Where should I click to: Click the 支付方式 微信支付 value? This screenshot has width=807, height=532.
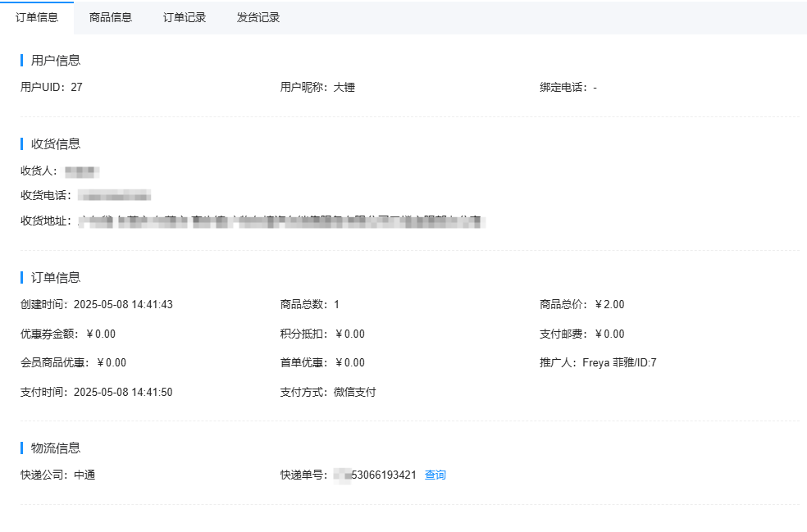(354, 392)
